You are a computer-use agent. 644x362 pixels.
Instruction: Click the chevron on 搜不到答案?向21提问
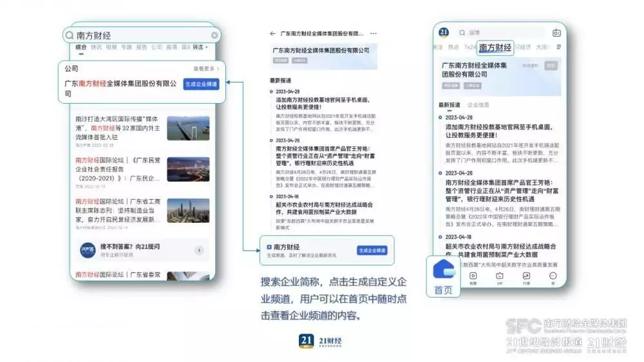click(x=199, y=250)
